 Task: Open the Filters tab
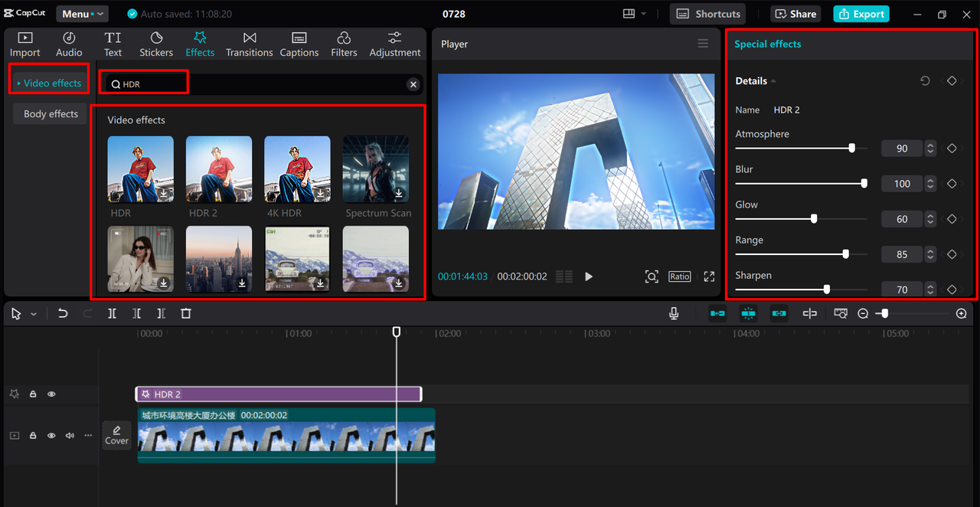point(344,44)
